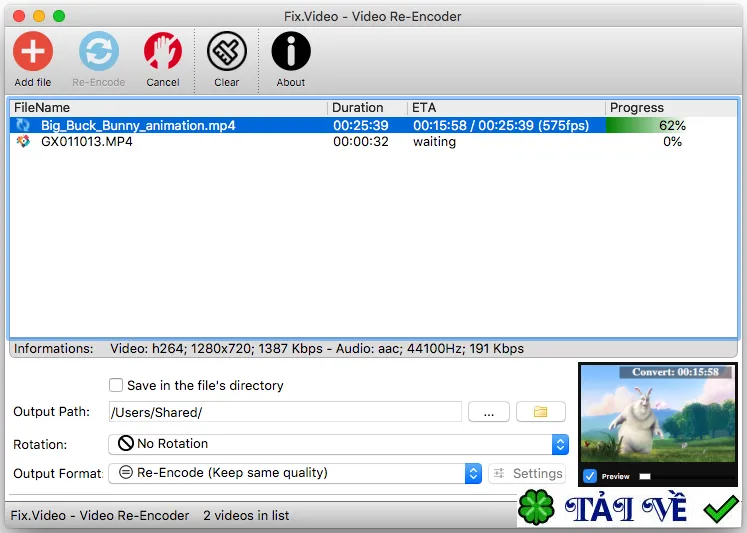Enable Save in the file's directory

(116, 385)
